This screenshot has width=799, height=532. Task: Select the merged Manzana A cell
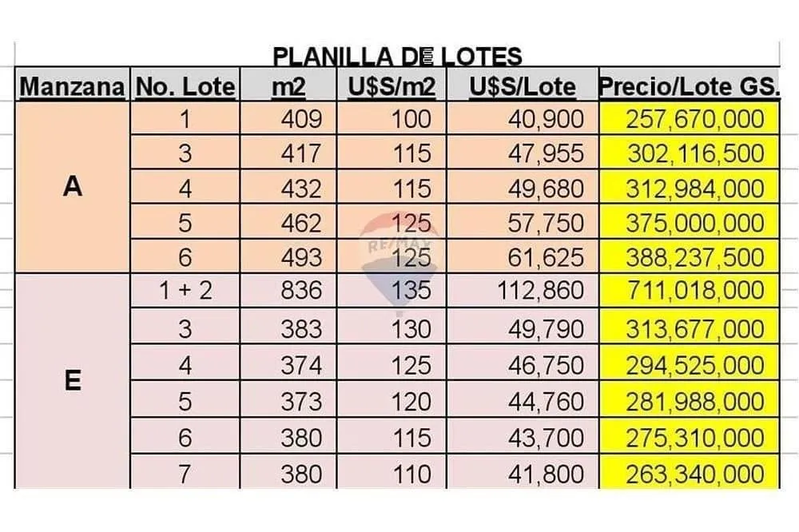pos(73,187)
